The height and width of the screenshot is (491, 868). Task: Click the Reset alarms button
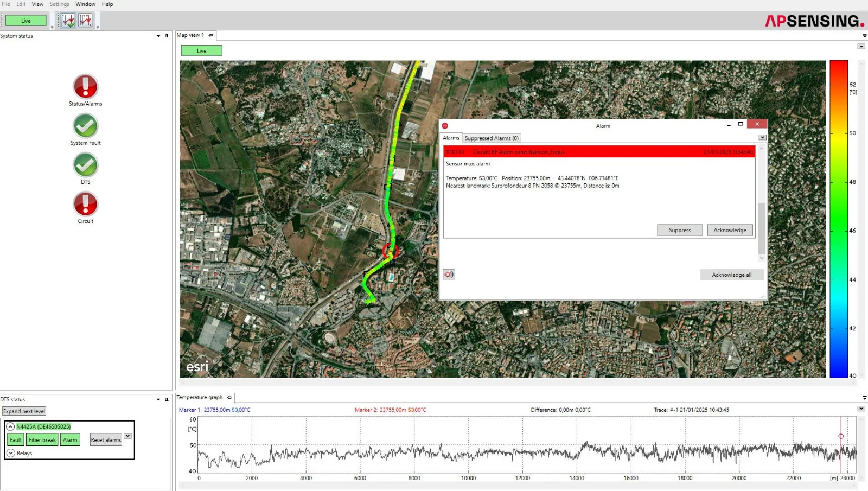click(x=106, y=440)
